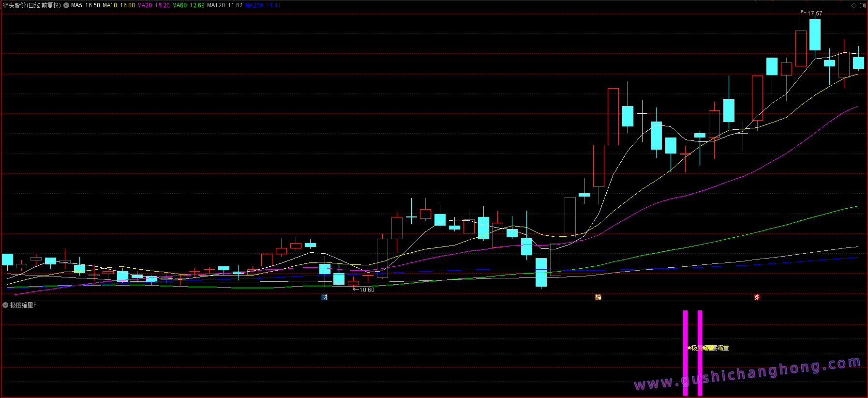Select the MA120 moving average label

click(224, 6)
